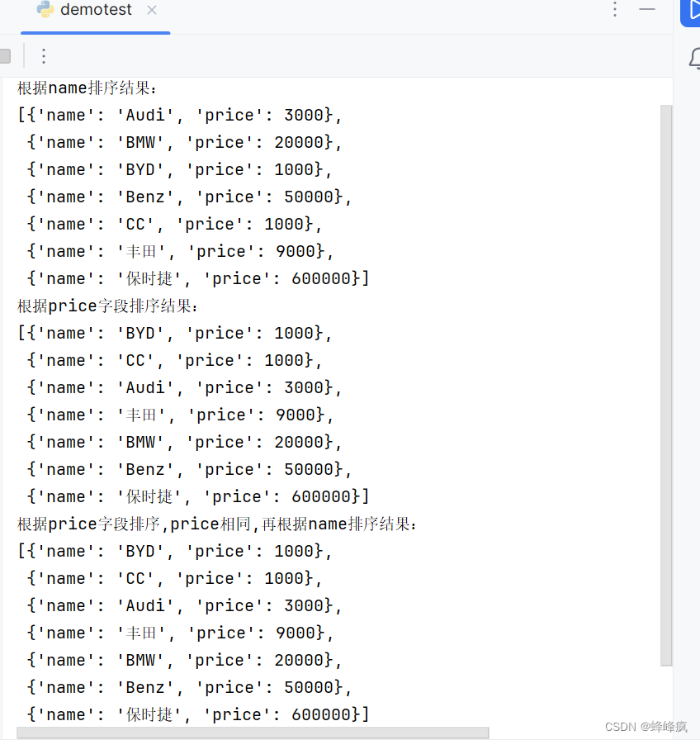700x740 pixels.
Task: Click the 'CC' line in the second price-sorted list
Action: 174,361
